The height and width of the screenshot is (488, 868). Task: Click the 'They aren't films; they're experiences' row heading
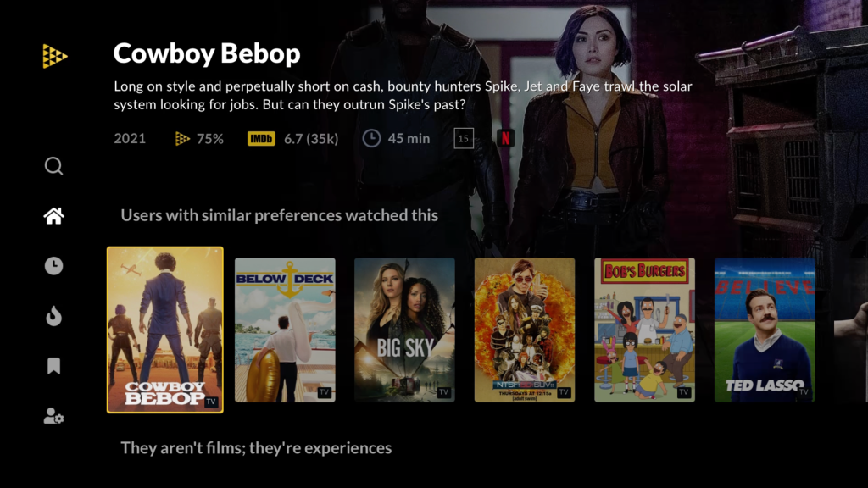point(256,447)
